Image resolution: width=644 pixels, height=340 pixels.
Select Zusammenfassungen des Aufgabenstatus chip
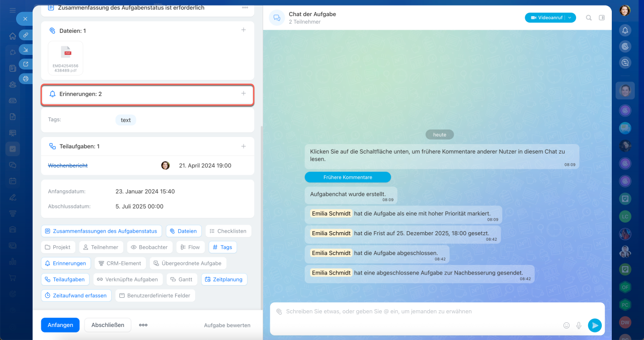tap(101, 231)
